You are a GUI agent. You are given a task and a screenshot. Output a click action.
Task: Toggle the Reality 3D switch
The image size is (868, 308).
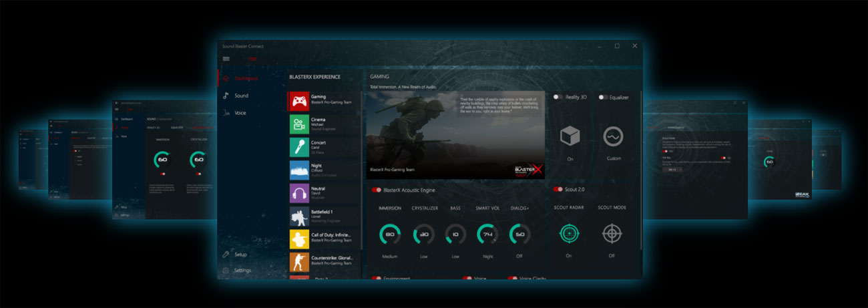coord(558,98)
